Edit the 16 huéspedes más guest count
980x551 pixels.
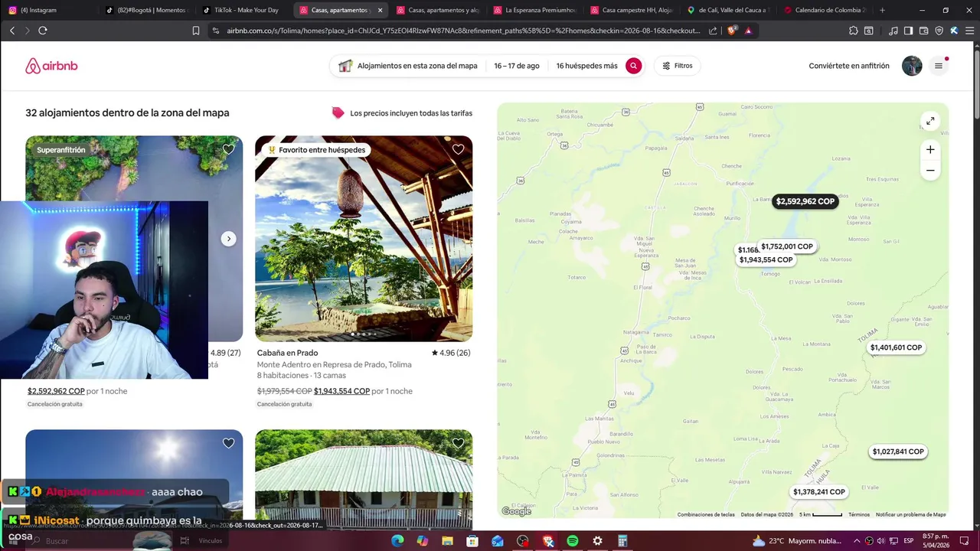coord(586,66)
